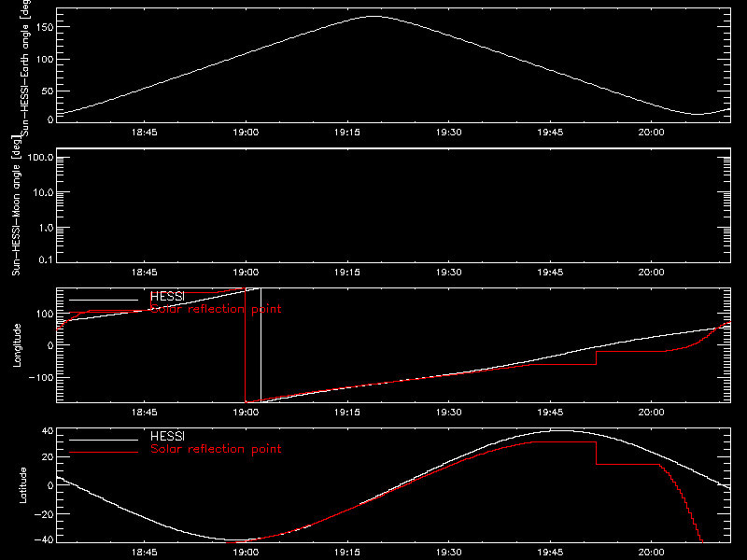Click the -100 tick on Longitude axis
Screen dimensions: 747x560
41,378
